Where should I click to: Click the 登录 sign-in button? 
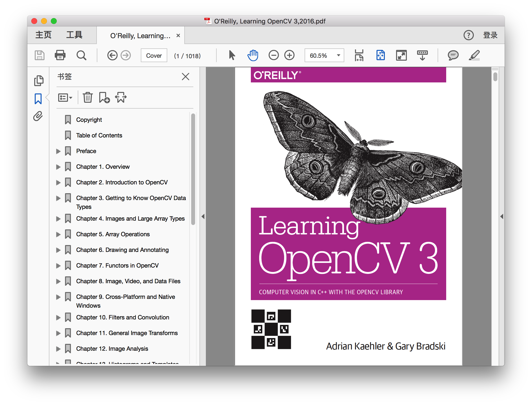(x=490, y=35)
